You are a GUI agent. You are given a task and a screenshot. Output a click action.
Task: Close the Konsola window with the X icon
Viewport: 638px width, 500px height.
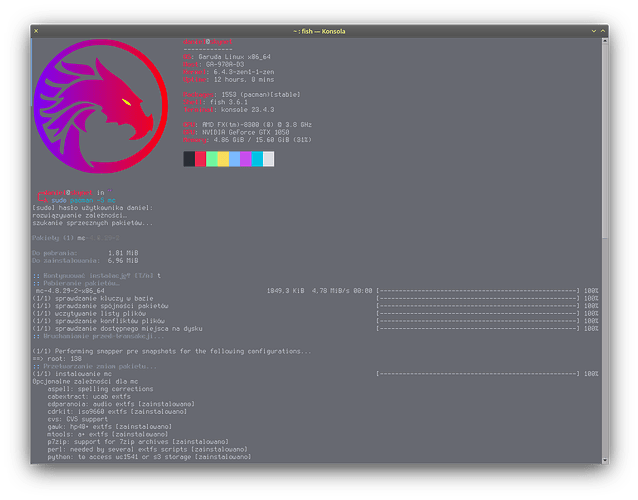(36, 31)
